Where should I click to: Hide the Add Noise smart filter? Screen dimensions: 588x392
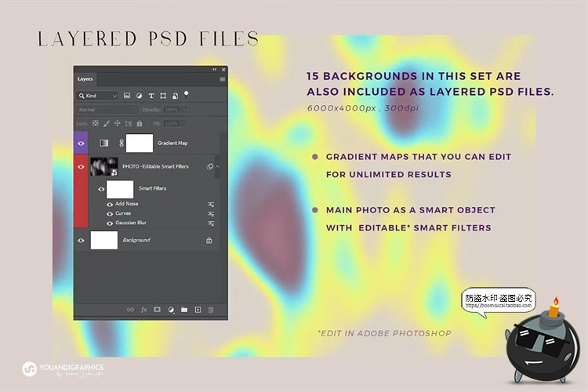(110, 204)
